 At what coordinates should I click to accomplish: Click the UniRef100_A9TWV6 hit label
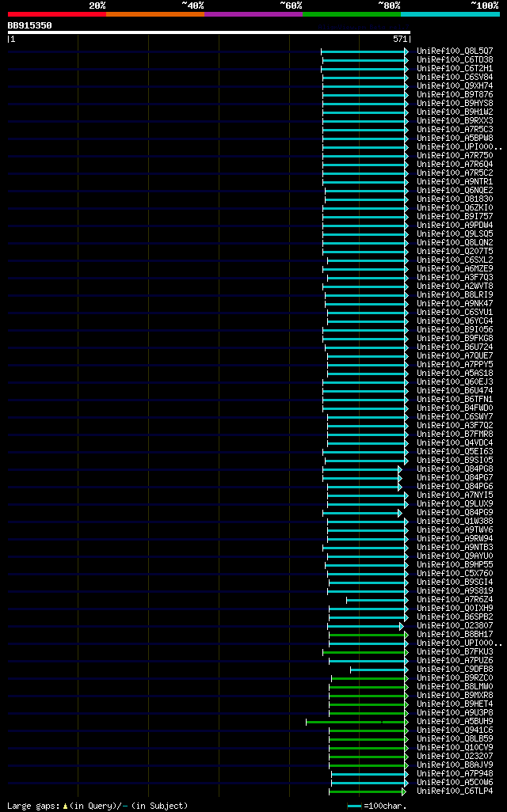tap(456, 529)
